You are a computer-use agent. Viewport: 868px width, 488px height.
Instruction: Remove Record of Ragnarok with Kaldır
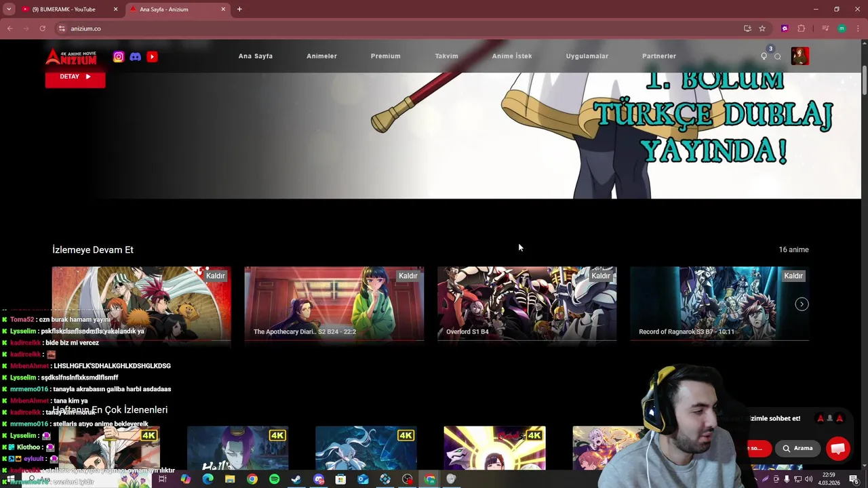pyautogui.click(x=793, y=276)
